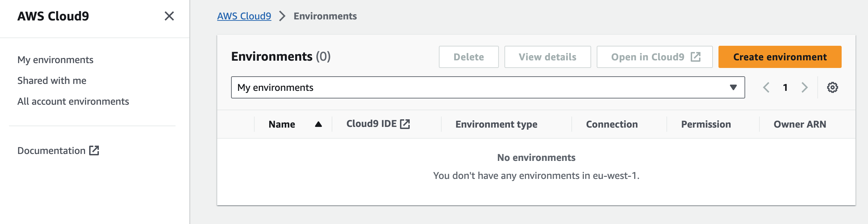Go to previous page using left chevron

click(x=766, y=87)
